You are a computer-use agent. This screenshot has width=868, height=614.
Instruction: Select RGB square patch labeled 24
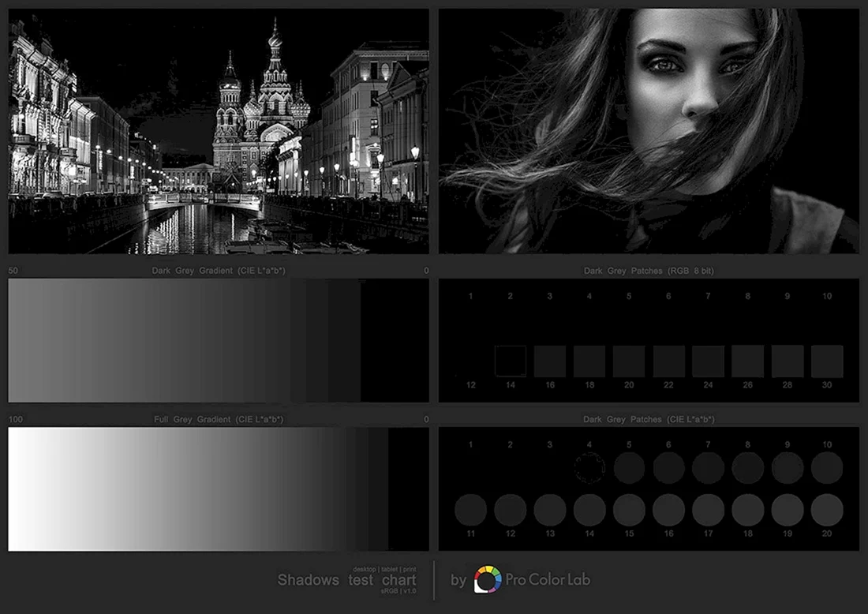(x=708, y=361)
